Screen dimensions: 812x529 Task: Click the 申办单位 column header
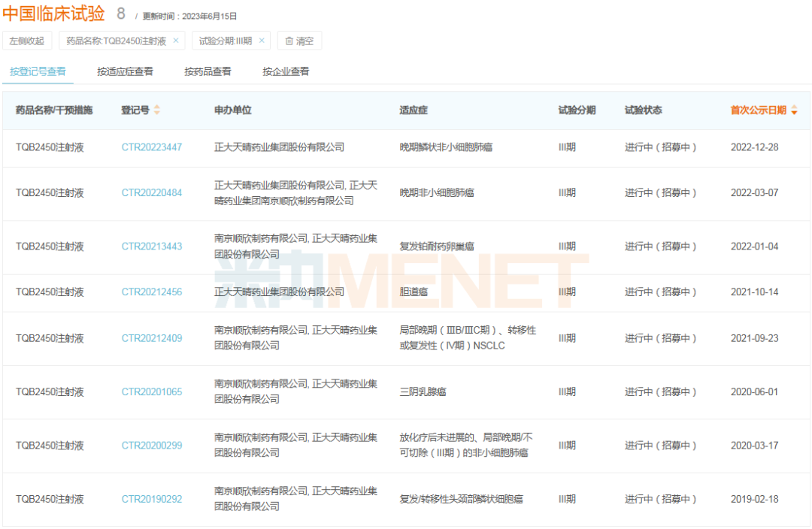[232, 110]
